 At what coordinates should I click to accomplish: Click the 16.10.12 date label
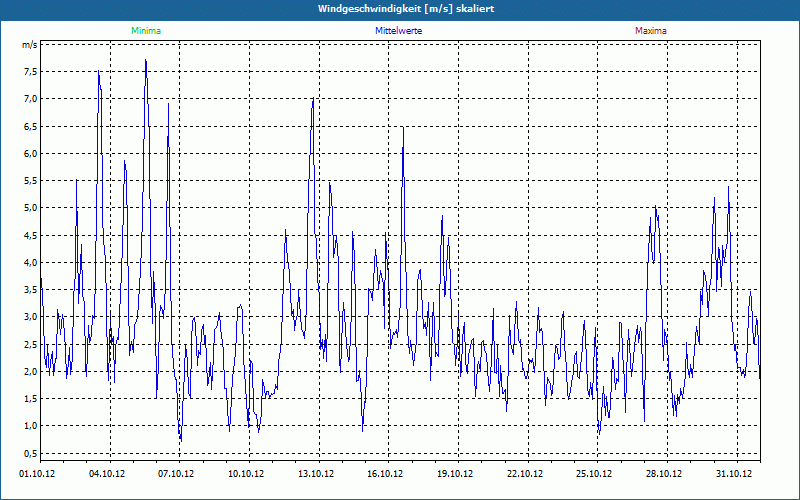385,474
